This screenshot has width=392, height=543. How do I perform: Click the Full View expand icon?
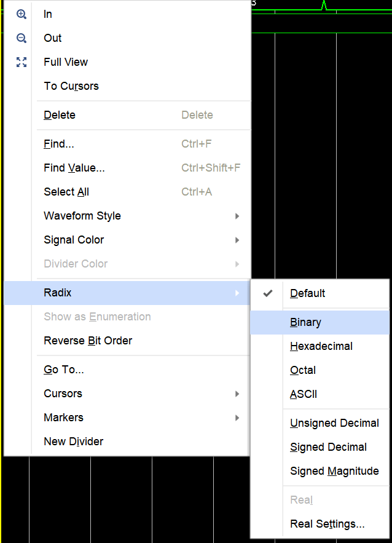point(22,62)
